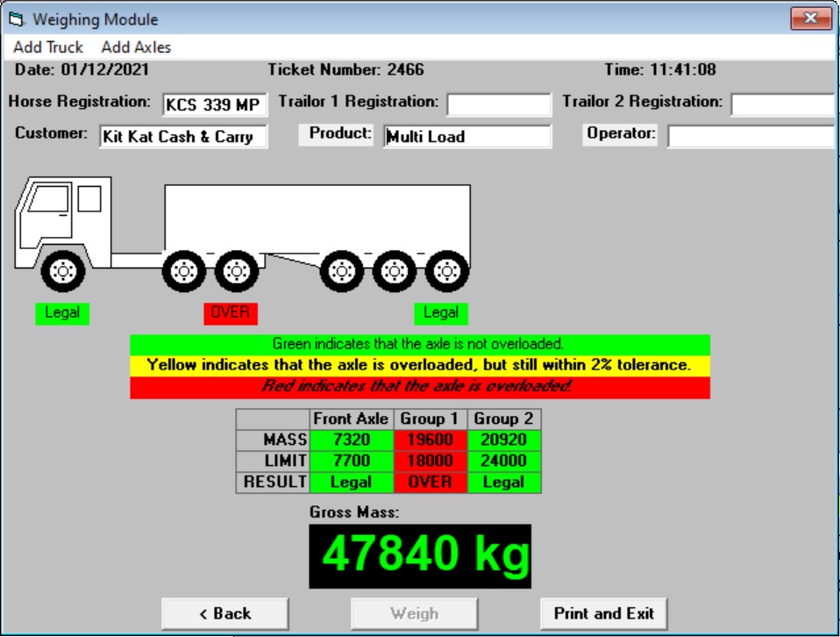Focus the Customer input field

(183, 137)
